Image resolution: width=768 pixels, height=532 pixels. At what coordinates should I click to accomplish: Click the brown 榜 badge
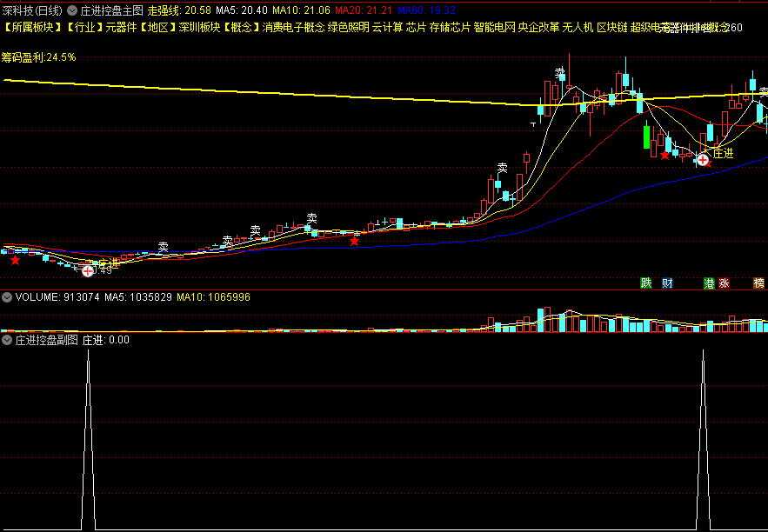(758, 283)
